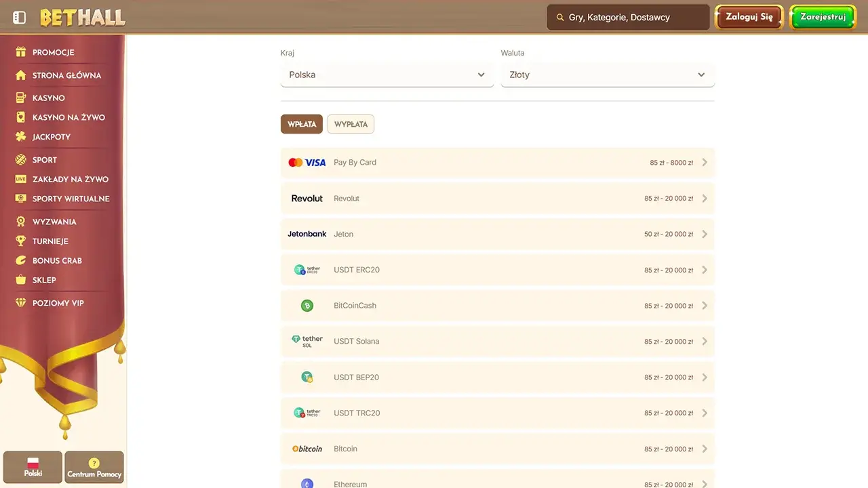
Task: Expand the USDT BEP20 row chevron
Action: click(x=705, y=378)
